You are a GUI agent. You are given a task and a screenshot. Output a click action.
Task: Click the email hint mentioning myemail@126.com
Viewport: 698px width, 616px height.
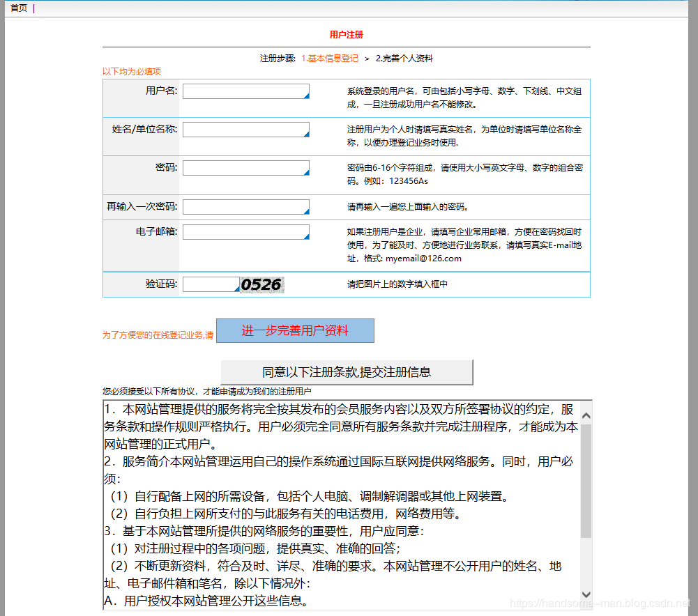point(464,245)
